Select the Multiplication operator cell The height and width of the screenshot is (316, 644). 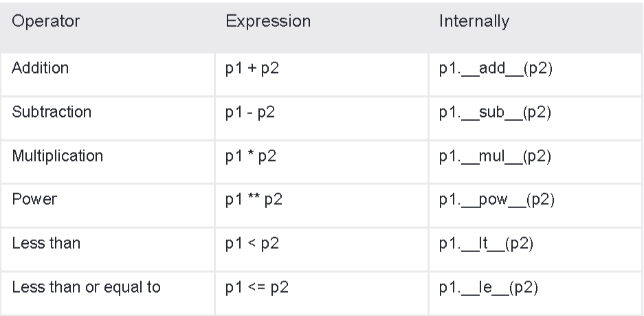click(x=57, y=155)
